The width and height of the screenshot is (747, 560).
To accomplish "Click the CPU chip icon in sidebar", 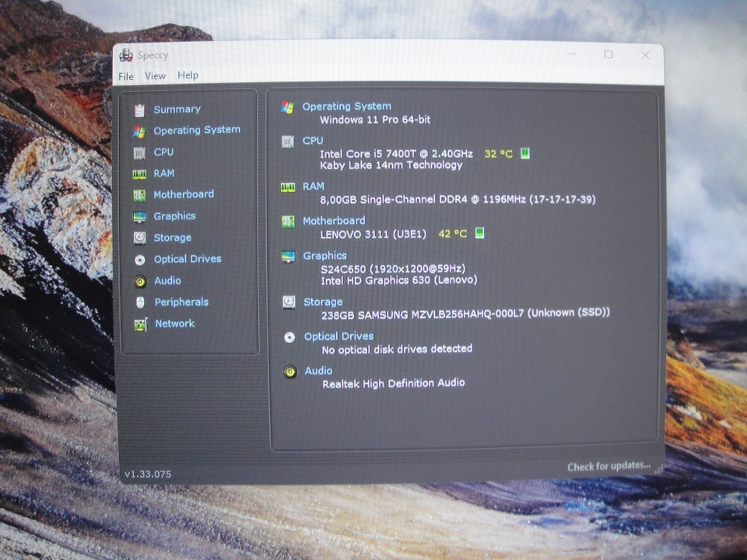I will (139, 153).
